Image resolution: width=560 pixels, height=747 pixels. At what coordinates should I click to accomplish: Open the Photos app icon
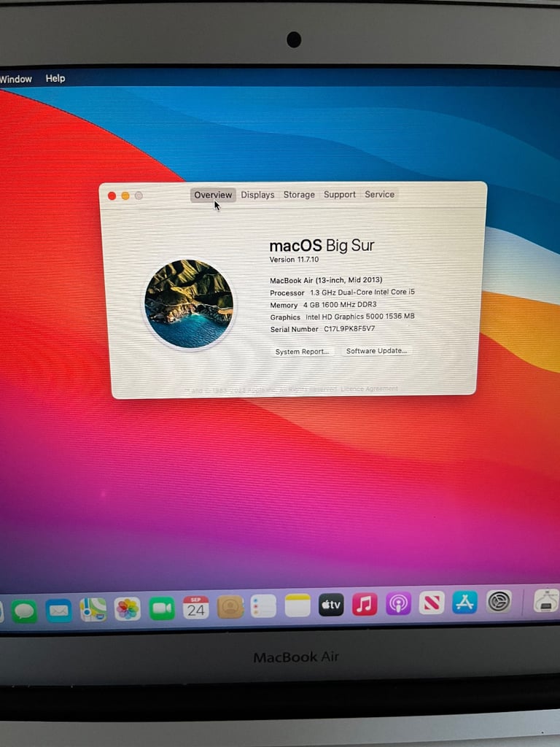point(127,609)
